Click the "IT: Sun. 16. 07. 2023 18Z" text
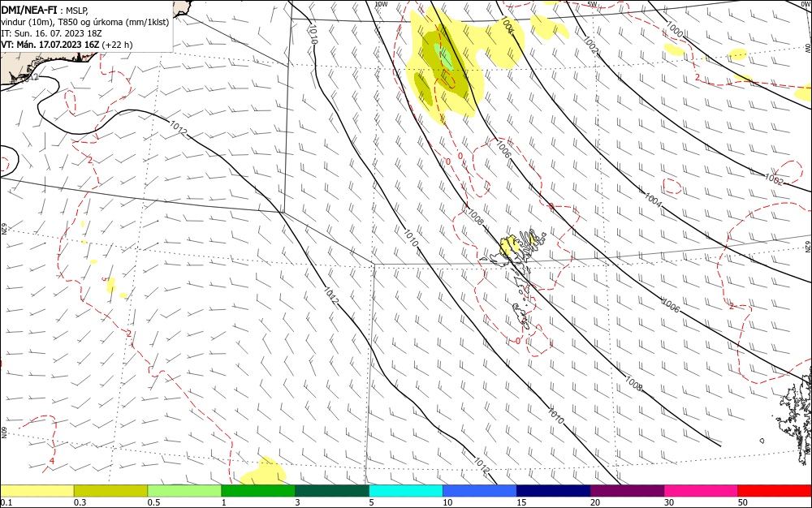Image resolution: width=812 pixels, height=508 pixels. click(x=51, y=33)
